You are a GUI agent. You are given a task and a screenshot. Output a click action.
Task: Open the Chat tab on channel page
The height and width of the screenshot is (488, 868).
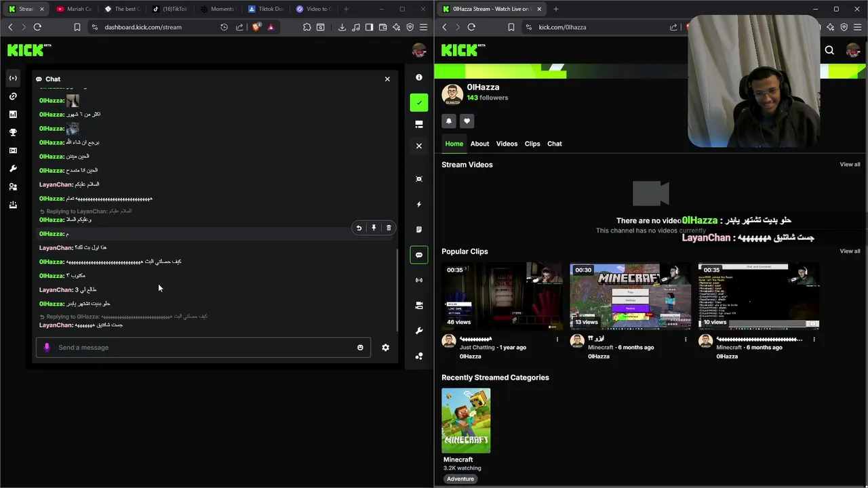(x=555, y=144)
